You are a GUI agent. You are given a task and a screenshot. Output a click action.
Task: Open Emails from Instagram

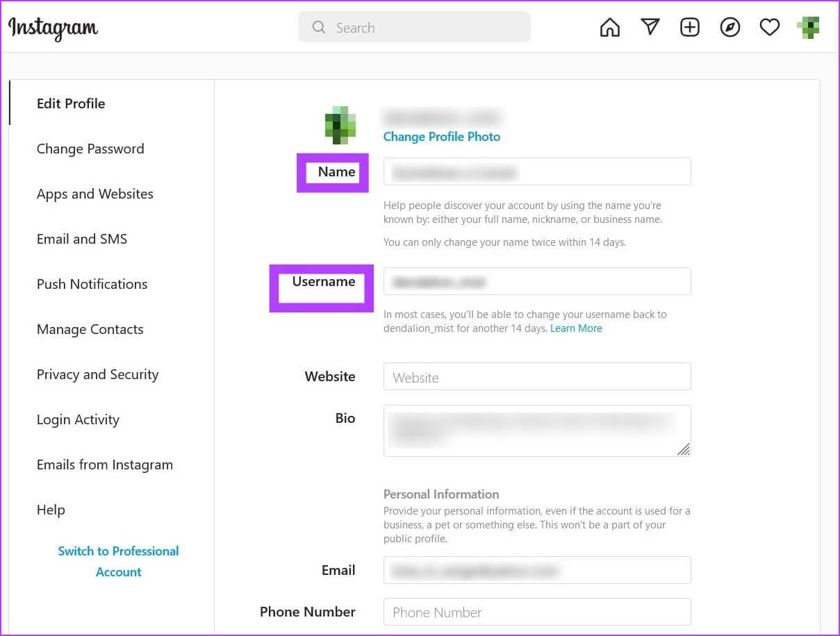[x=105, y=465]
